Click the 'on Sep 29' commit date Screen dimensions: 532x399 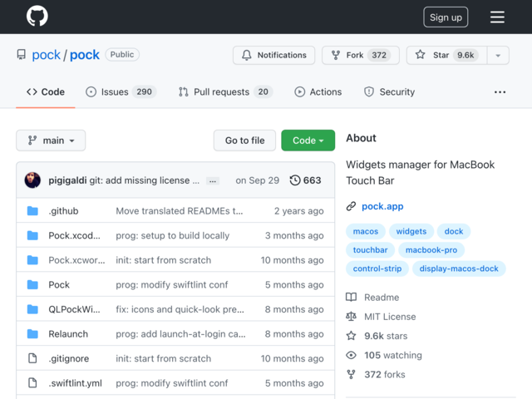[x=257, y=180]
